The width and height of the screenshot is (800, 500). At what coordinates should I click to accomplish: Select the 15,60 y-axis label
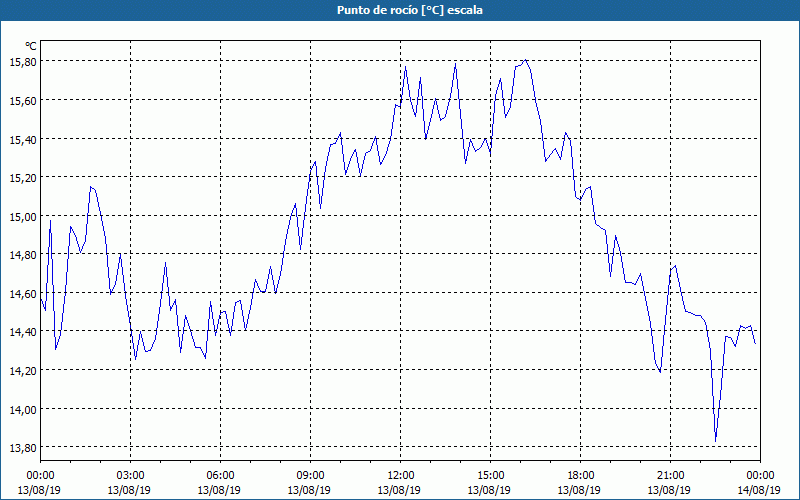pos(23,100)
